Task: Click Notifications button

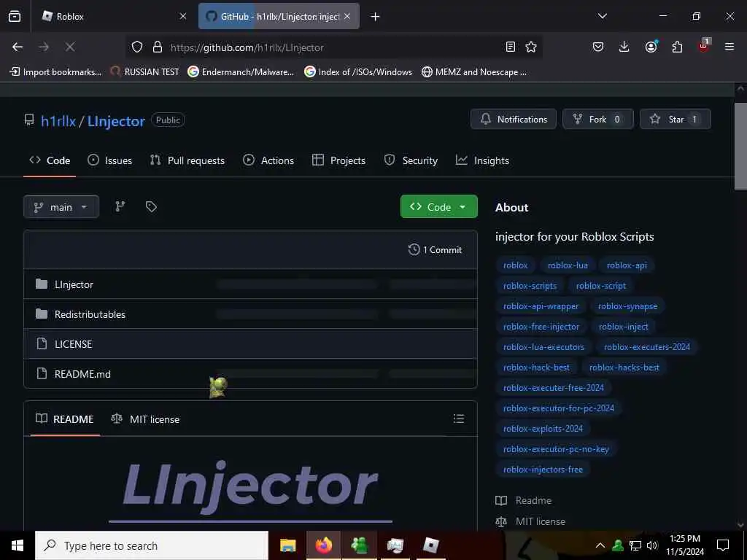Action: pyautogui.click(x=513, y=119)
